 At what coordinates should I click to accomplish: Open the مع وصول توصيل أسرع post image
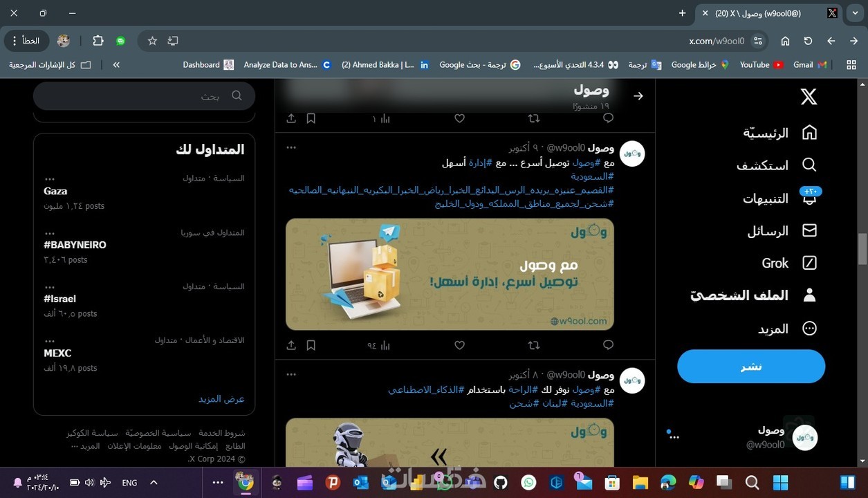(x=450, y=275)
